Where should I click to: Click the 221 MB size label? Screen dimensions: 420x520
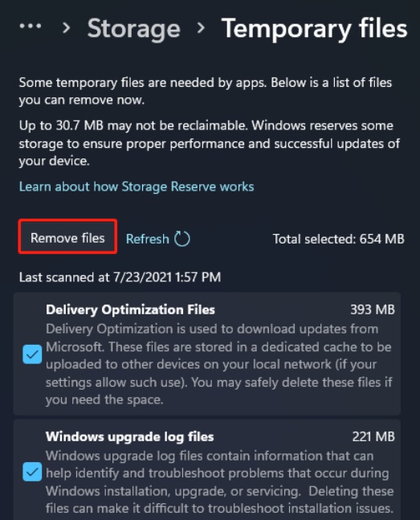[373, 436]
